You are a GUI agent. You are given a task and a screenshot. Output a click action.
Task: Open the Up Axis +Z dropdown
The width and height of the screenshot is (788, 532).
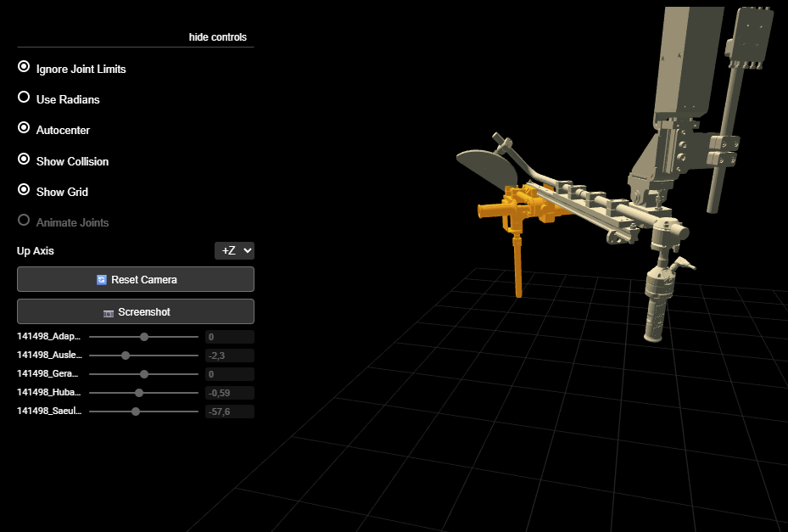tap(234, 250)
